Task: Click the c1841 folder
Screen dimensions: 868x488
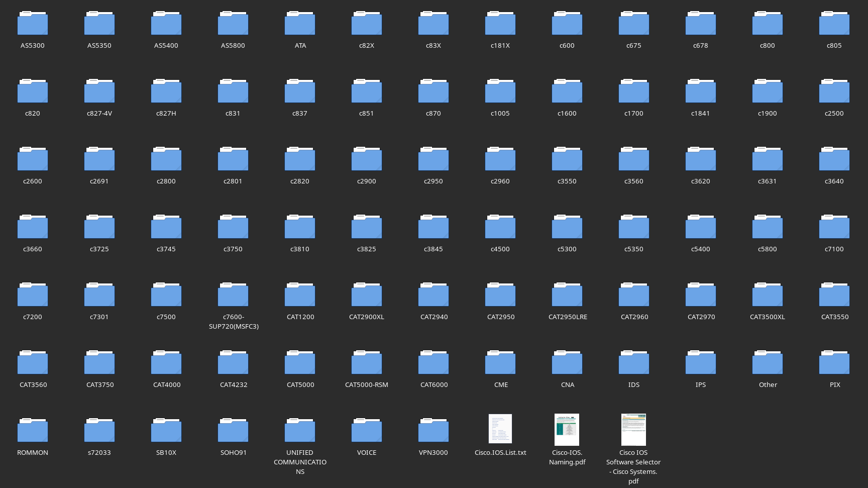Action: coord(700,91)
